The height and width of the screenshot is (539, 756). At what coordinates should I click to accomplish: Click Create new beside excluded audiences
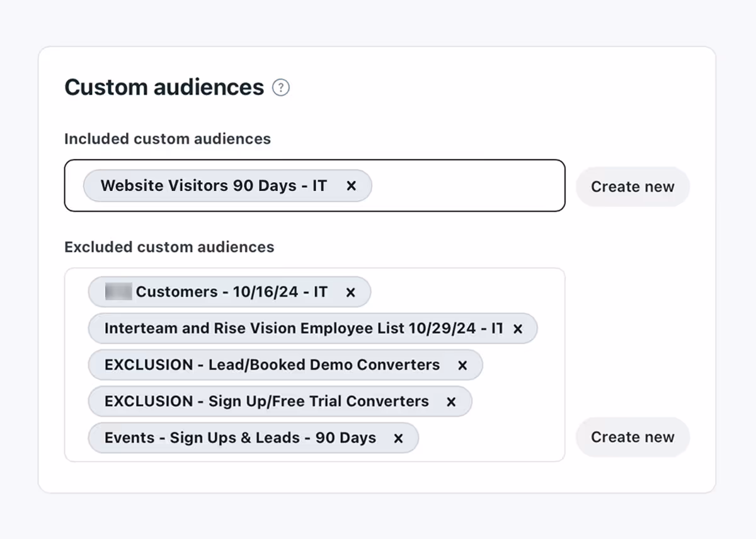(633, 437)
